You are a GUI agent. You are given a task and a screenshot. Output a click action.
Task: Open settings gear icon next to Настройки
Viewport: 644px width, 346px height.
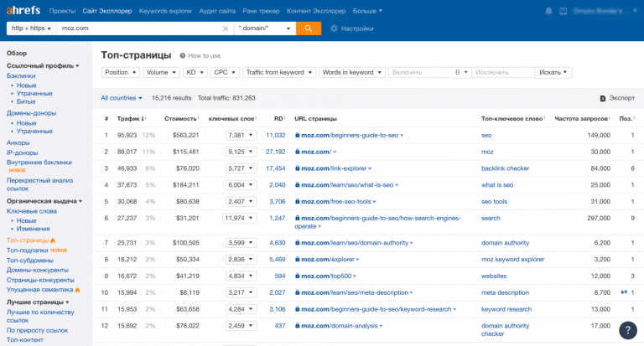point(334,28)
